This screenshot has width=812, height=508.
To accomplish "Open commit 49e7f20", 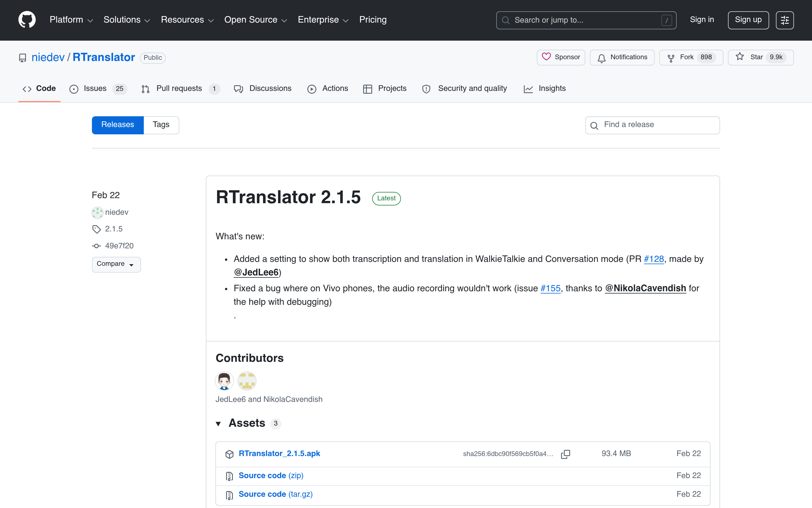I will tap(119, 246).
